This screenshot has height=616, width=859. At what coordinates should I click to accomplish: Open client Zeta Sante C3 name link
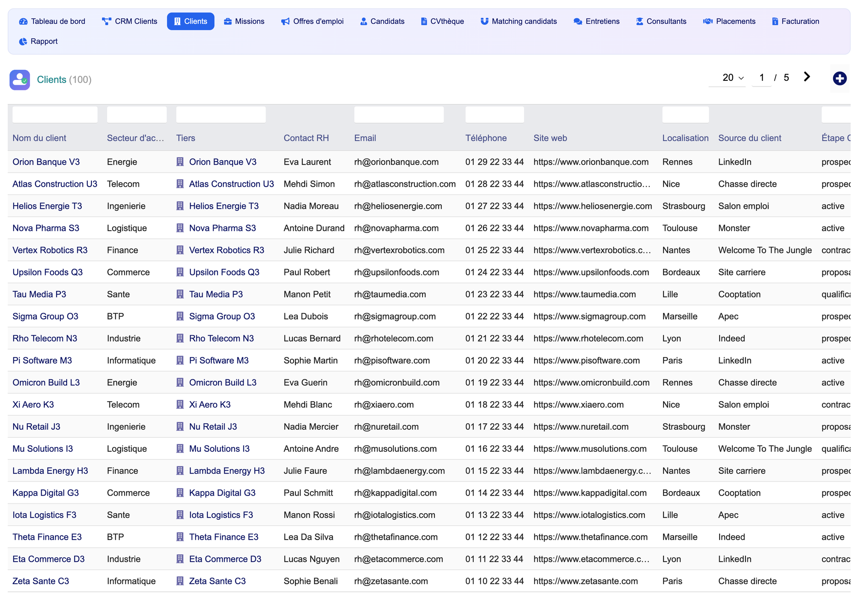click(x=41, y=581)
